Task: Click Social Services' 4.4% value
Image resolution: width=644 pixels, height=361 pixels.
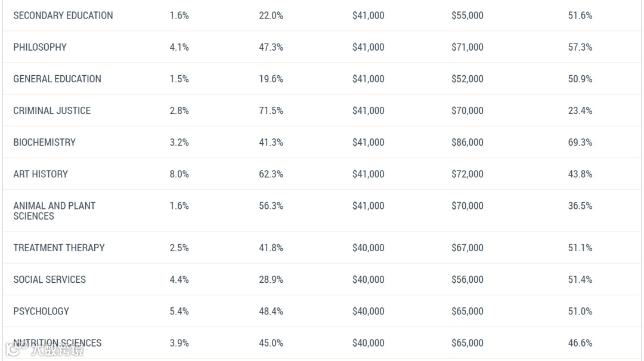Action: pos(179,279)
